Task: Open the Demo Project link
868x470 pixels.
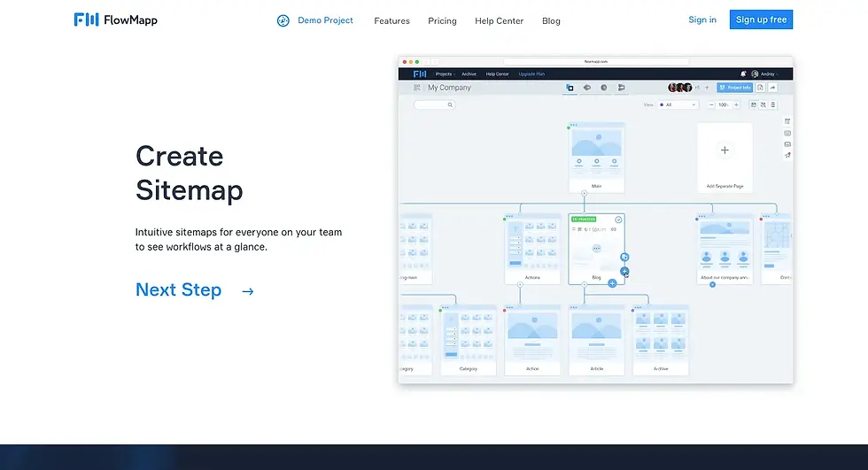Action: pos(325,20)
